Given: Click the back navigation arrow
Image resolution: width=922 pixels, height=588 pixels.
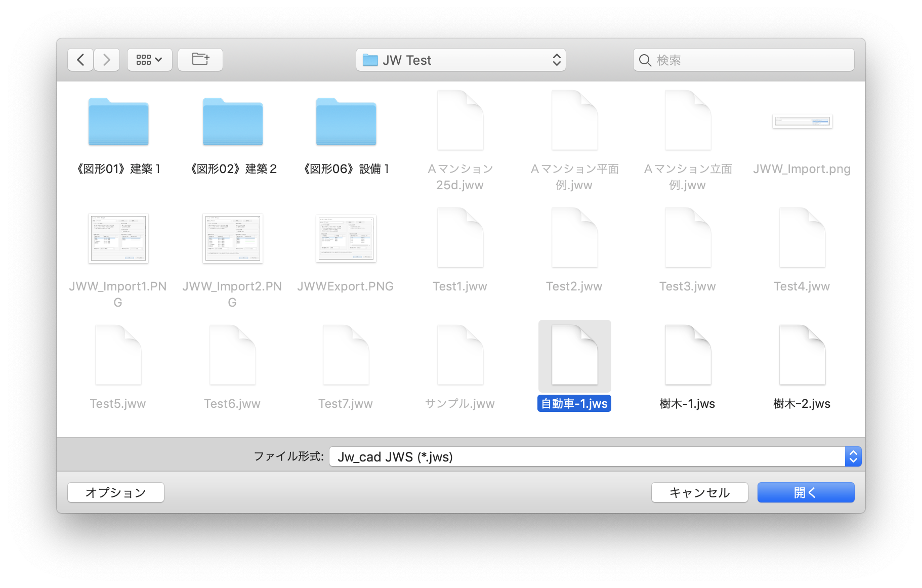Looking at the screenshot, I should point(80,60).
